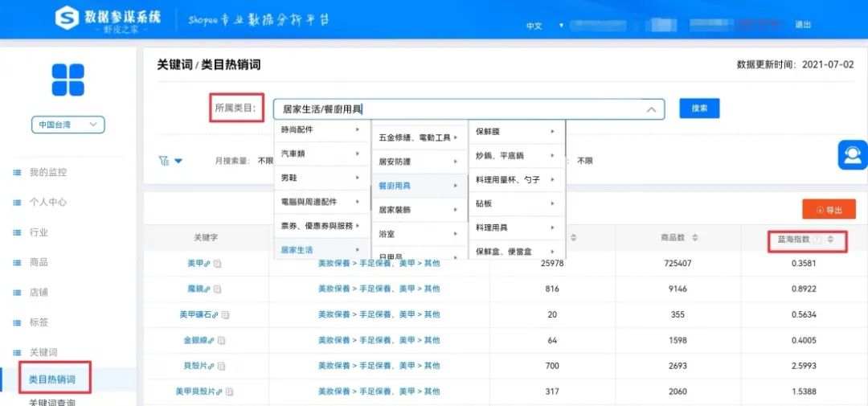Viewport: 868px width, 406px height.
Task: Click the 0.8922 value under 蓝海指数
Action: point(803,289)
